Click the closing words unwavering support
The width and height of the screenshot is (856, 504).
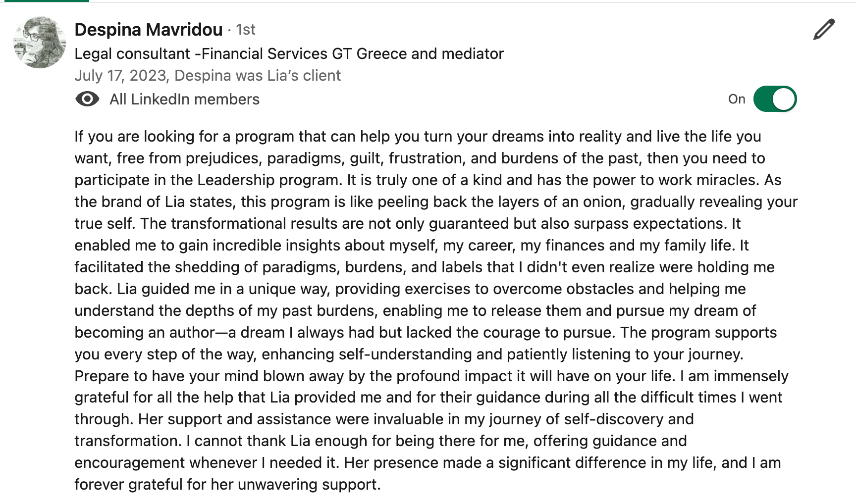pyautogui.click(x=304, y=484)
